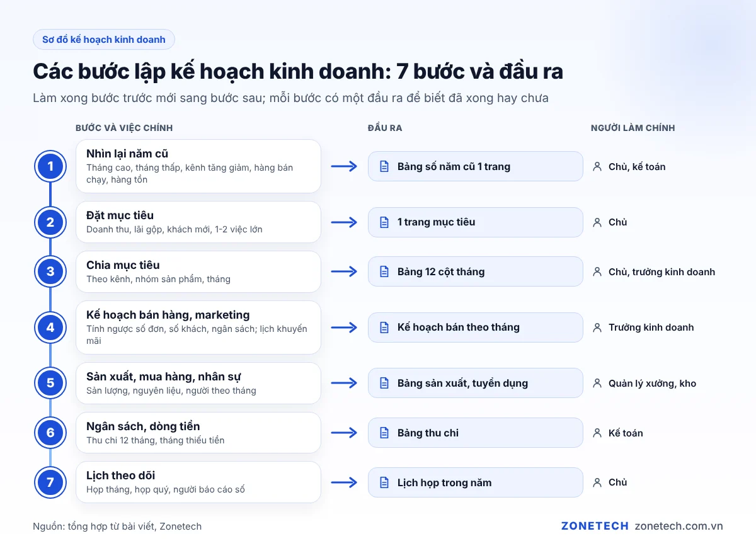Open the Chia mục tiêu step card
This screenshot has width=756, height=558.
click(x=198, y=272)
